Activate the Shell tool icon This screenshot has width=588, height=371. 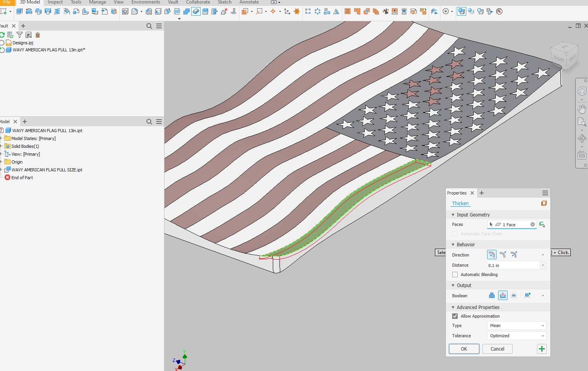click(x=158, y=11)
